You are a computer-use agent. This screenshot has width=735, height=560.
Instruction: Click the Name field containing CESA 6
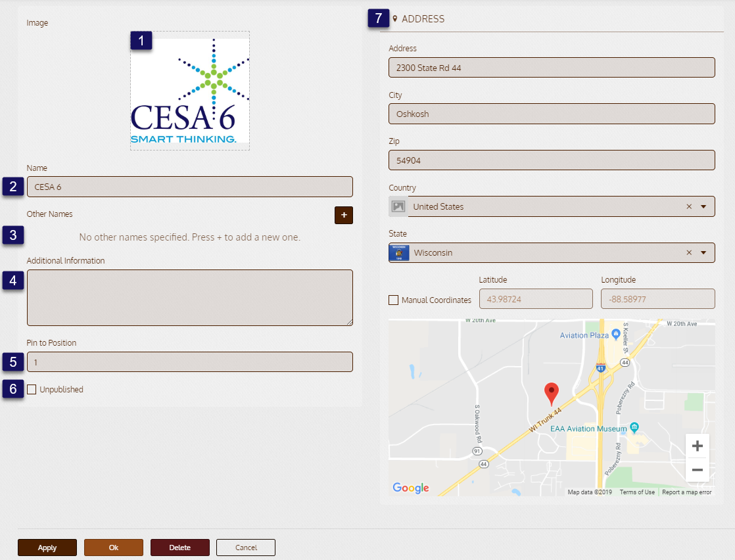pos(190,187)
